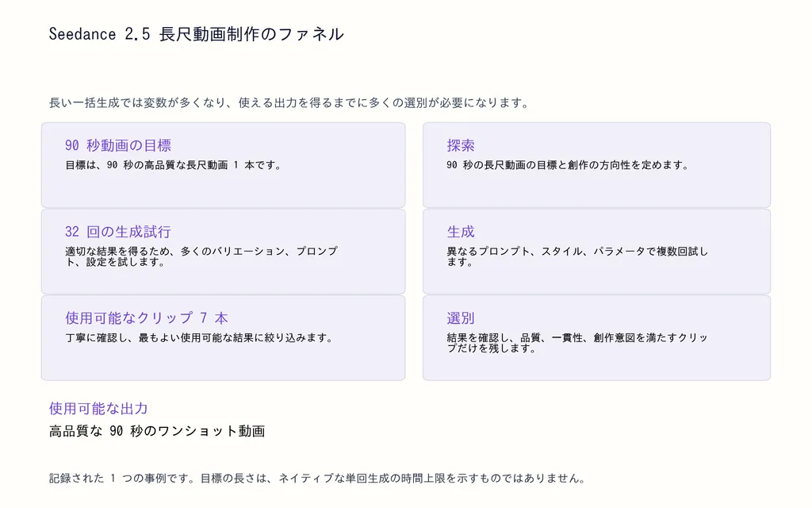Select the '選別' card heading
Viewport: 812px width, 508px height.
[461, 317]
